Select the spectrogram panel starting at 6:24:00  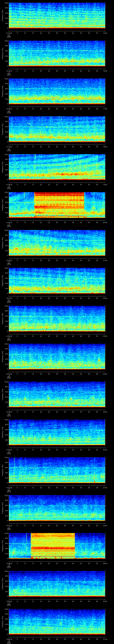click(57, 394)
